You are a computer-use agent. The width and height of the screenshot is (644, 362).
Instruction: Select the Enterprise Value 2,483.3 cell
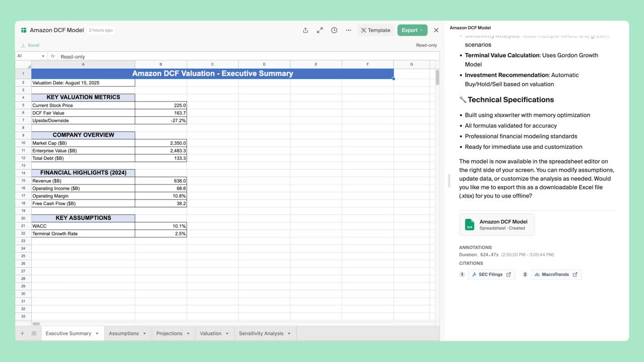(x=160, y=151)
